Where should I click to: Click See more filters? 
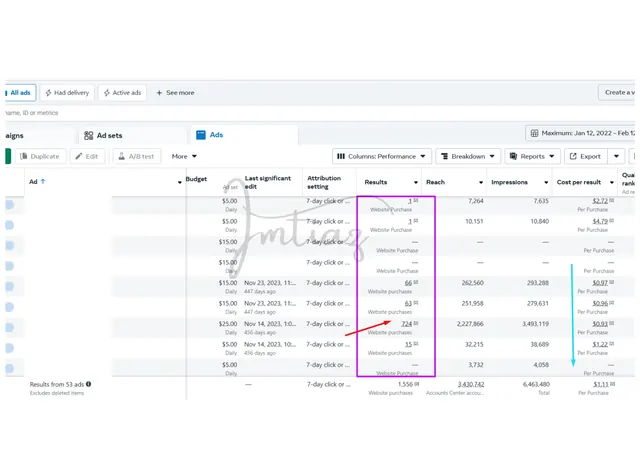(176, 93)
